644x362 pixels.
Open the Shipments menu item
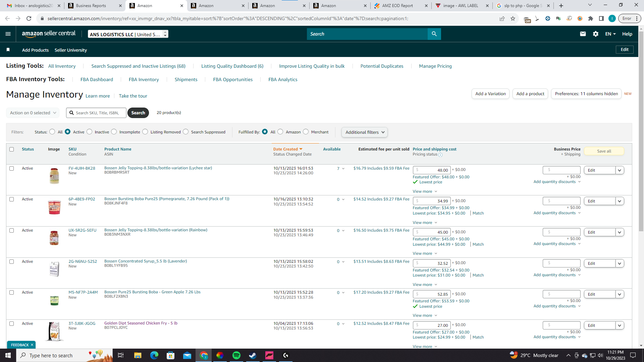click(186, 79)
